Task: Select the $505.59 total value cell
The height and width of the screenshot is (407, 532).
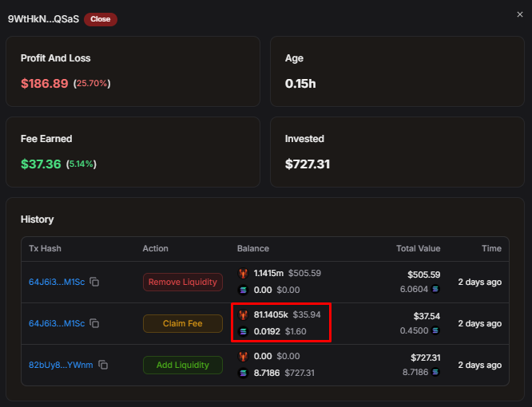Action: pyautogui.click(x=424, y=275)
